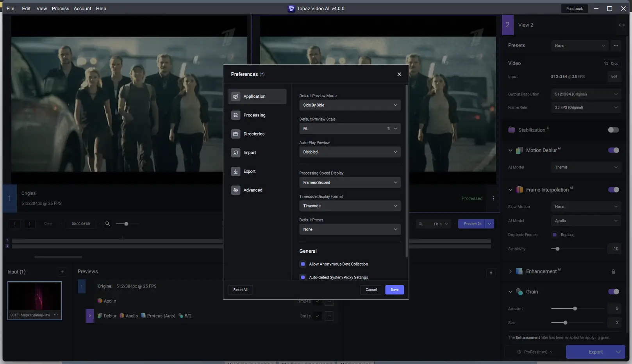Open the Presets dropdown in View 2 panel
Viewport: 632px width, 364px height.
point(580,46)
